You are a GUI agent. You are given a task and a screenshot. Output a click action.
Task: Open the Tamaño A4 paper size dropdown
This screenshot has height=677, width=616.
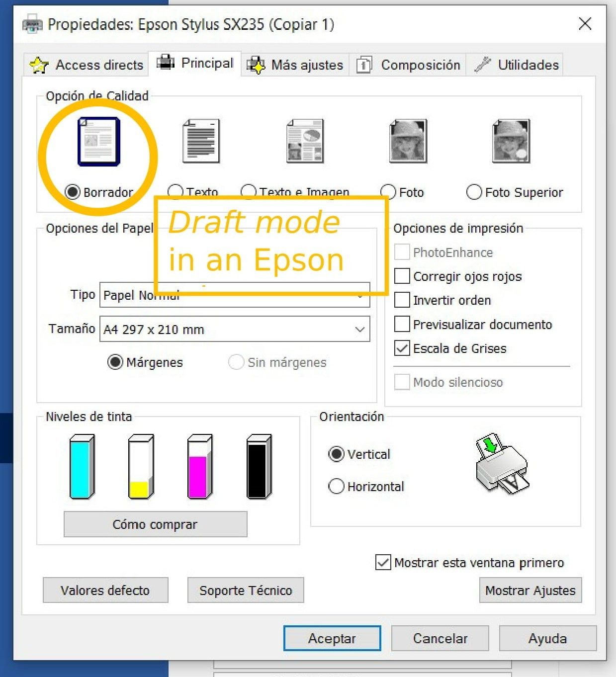[x=235, y=329]
